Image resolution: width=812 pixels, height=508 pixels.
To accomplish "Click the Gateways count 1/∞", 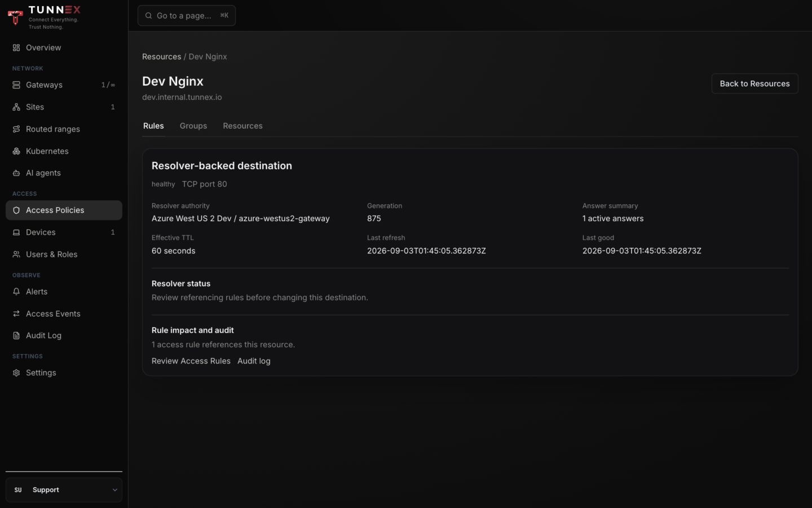I will click(108, 85).
